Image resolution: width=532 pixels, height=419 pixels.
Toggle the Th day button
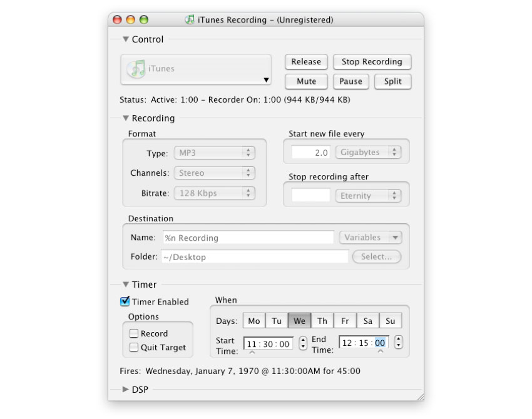[322, 321]
